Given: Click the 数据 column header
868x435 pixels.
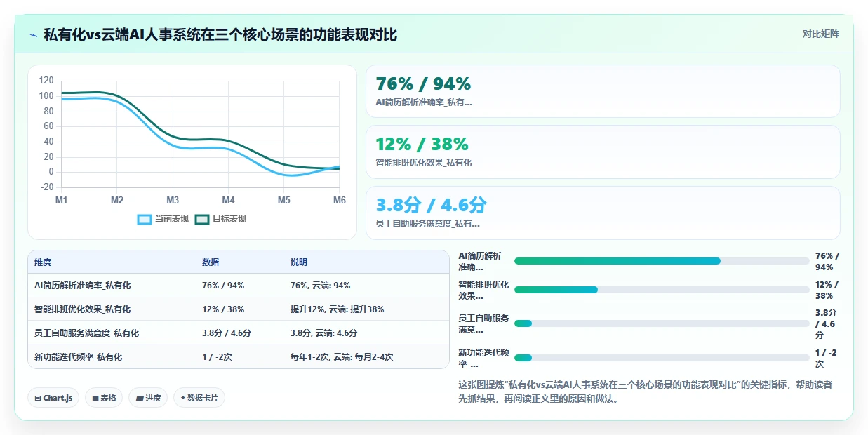Looking at the screenshot, I should pyautogui.click(x=211, y=262).
